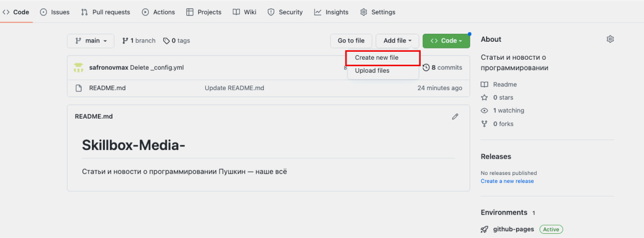Click the 24 minutes ago timestamp

(x=440, y=88)
